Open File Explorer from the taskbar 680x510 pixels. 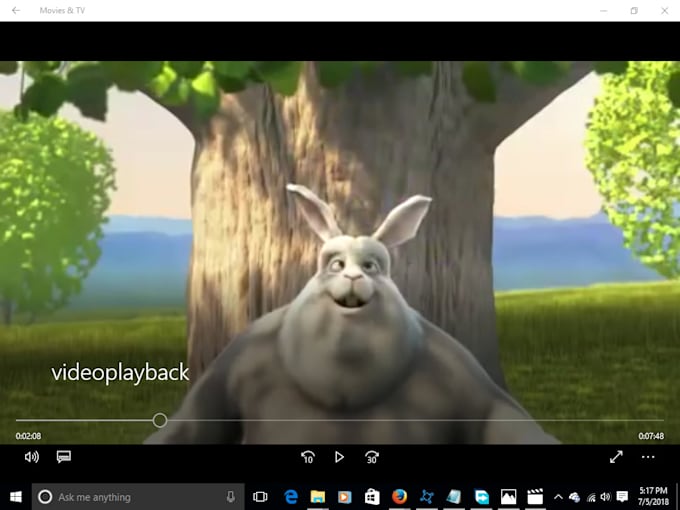(317, 497)
